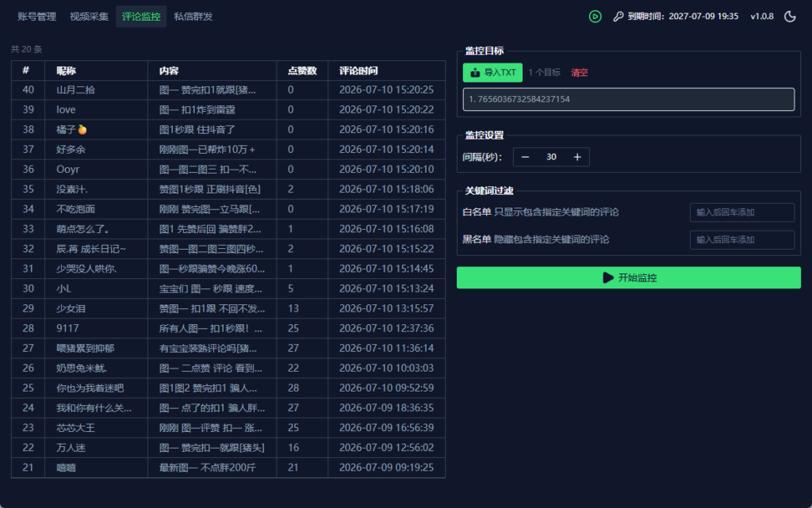This screenshot has height=508, width=812.
Task: Click the nickname 芯芯大王
Action: pos(75,428)
